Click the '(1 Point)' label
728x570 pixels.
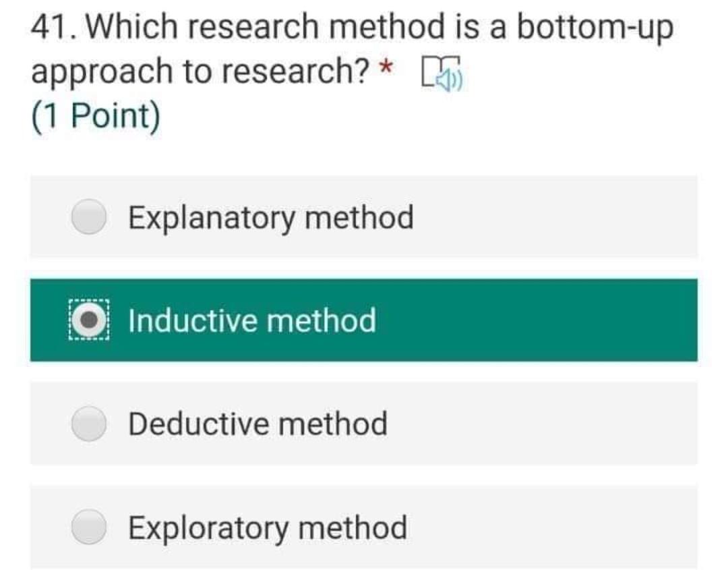coord(96,116)
